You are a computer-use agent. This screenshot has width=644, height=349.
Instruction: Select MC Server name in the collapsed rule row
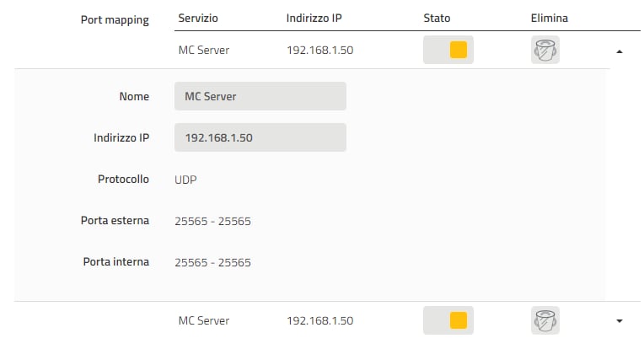pyautogui.click(x=204, y=320)
